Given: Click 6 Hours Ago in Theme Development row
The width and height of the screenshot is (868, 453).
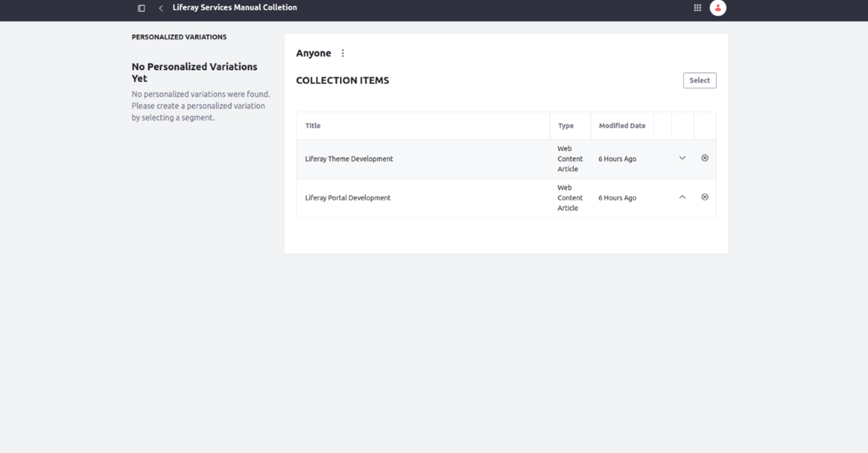Looking at the screenshot, I should (617, 159).
